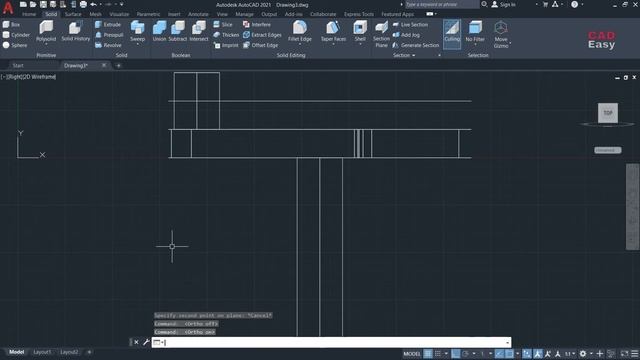
Task: Select the Box primitive tool
Action: [x=11, y=24]
